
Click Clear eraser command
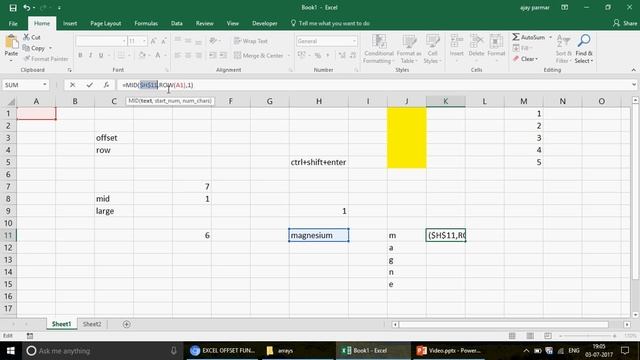pyautogui.click(x=525, y=59)
